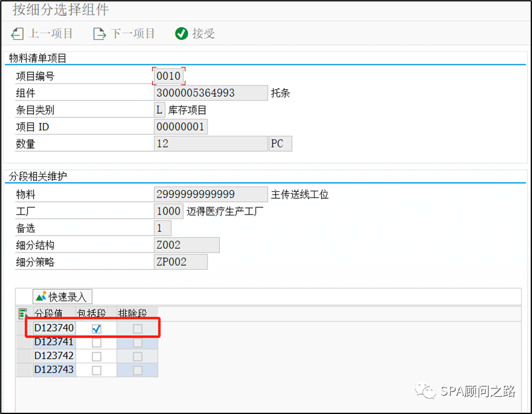Click alternative field showing 1
532x414 pixels.
(x=162, y=228)
